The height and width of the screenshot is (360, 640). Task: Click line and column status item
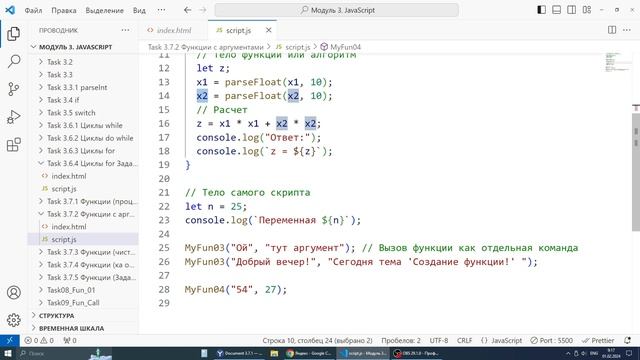coord(317,340)
